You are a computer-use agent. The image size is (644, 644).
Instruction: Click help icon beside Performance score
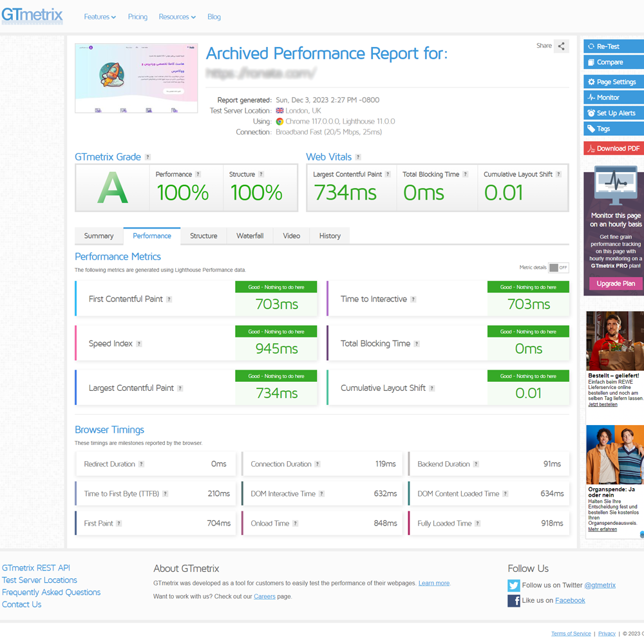click(198, 174)
